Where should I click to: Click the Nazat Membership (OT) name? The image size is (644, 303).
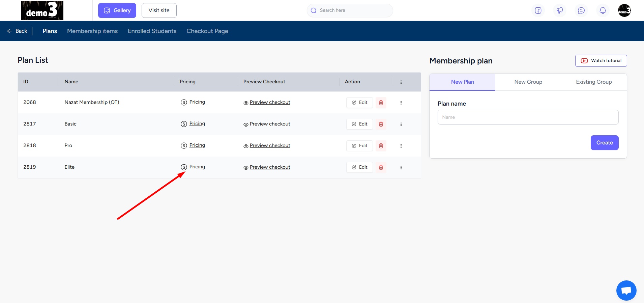pyautogui.click(x=92, y=102)
